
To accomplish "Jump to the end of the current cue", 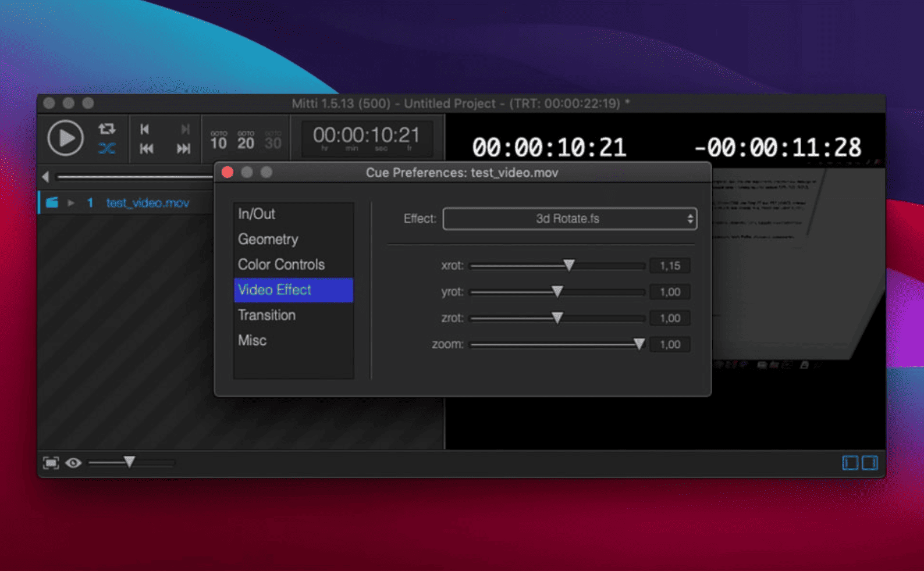I will [185, 129].
